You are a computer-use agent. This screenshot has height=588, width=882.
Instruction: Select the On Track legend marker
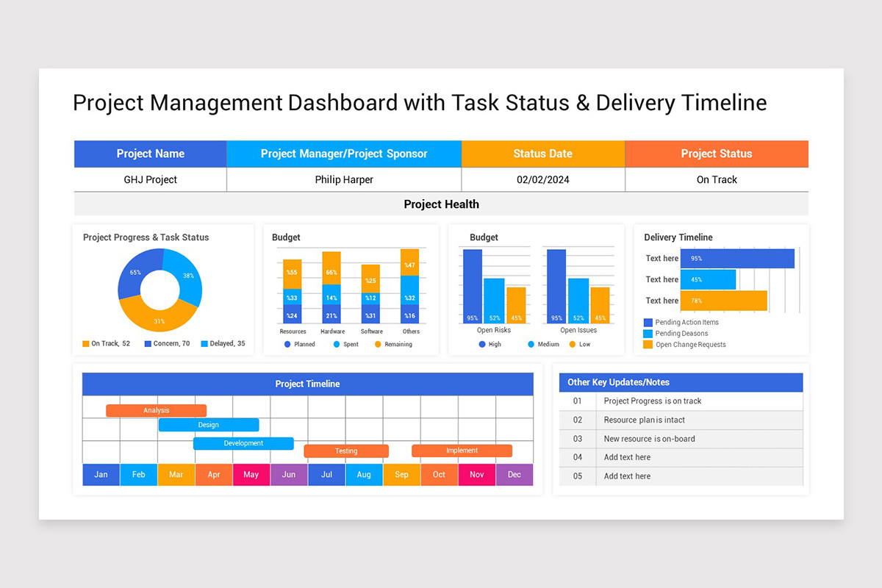[x=86, y=343]
